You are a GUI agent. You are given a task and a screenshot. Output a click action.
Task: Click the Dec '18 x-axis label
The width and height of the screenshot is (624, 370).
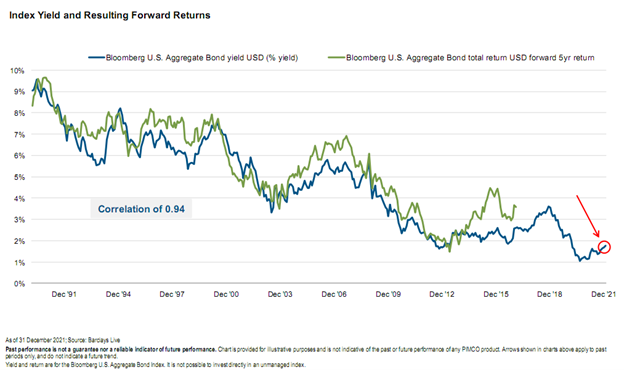[550, 294]
